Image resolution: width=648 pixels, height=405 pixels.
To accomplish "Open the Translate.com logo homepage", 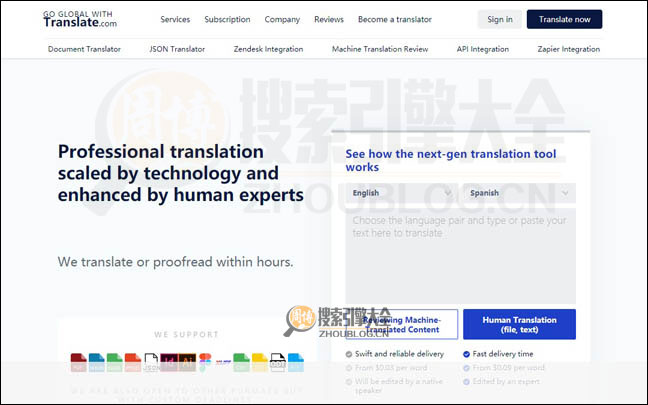I will click(x=80, y=19).
